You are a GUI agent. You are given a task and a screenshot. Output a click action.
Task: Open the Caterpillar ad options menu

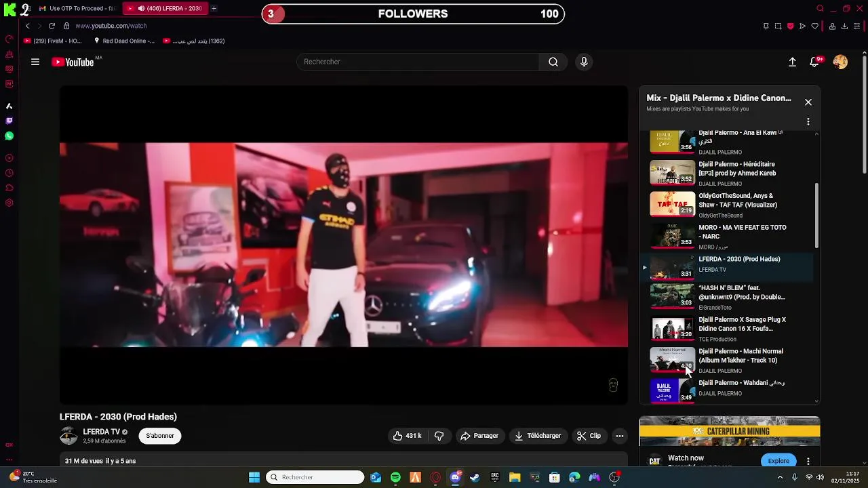coord(808,461)
